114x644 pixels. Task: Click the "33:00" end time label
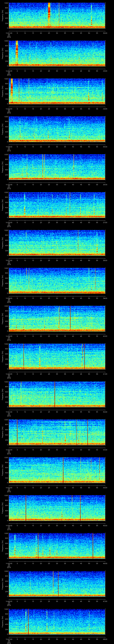(105, 71)
